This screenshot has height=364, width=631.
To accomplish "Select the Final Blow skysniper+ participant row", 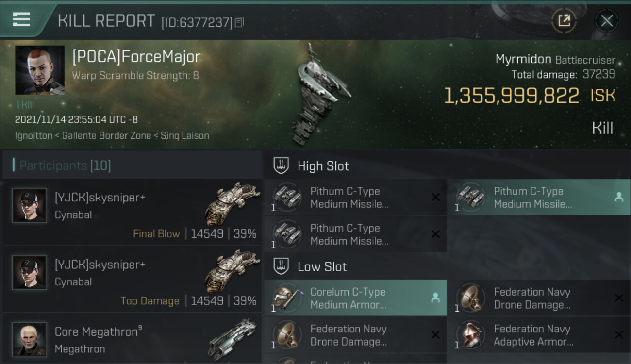I will click(132, 212).
